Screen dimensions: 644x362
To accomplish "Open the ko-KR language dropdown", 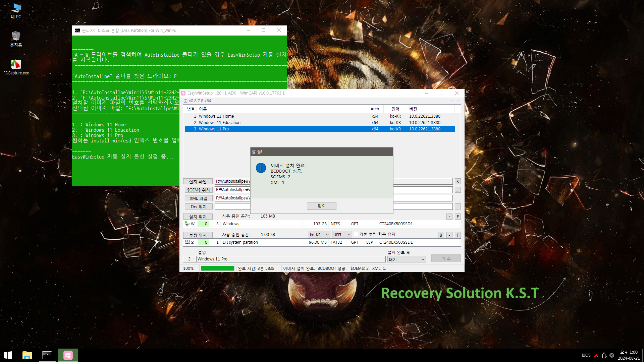I will (319, 235).
